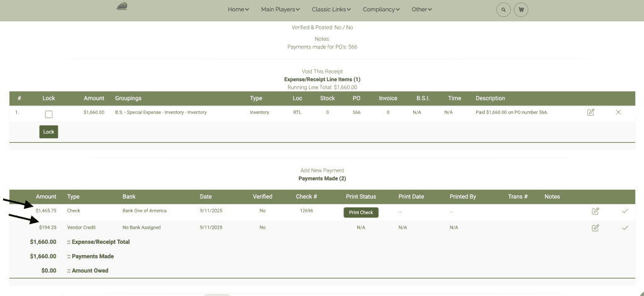
Task: Delete the inventory line item
Action: coord(618,112)
